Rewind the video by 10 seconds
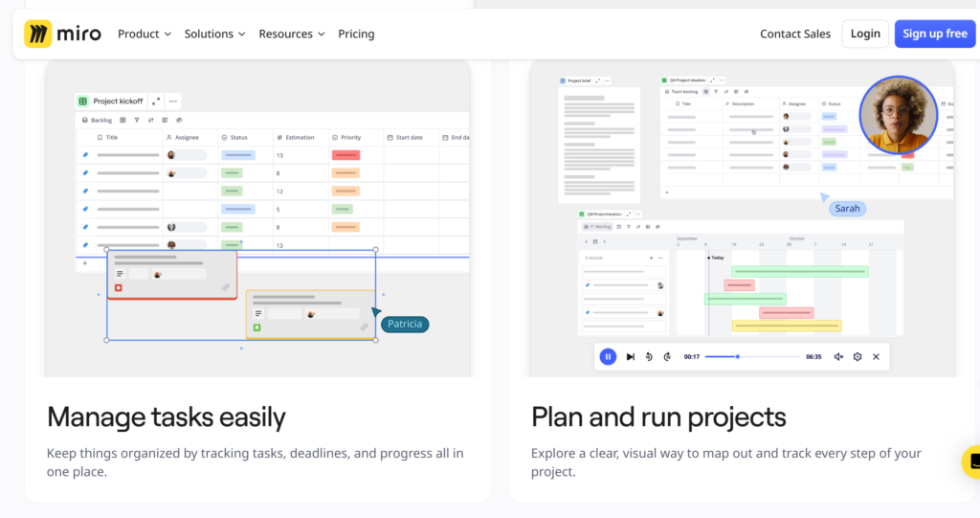Image resolution: width=980 pixels, height=518 pixels. coord(648,356)
